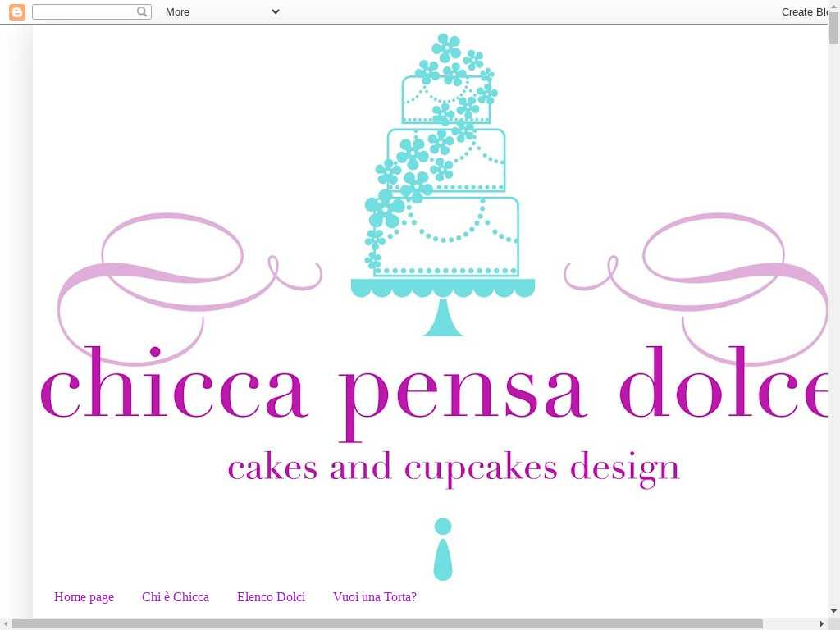840x630 pixels.
Task: Select the Vuoi una Torta? page
Action: coord(374,597)
